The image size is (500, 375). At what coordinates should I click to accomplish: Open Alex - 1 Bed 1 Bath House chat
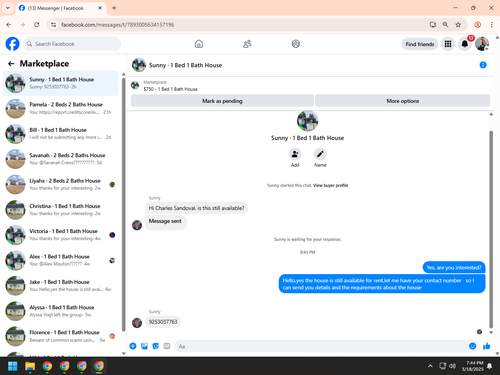point(61,260)
